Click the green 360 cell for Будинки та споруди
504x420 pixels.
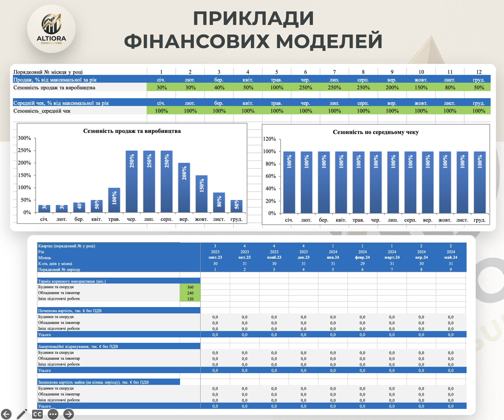pos(190,287)
